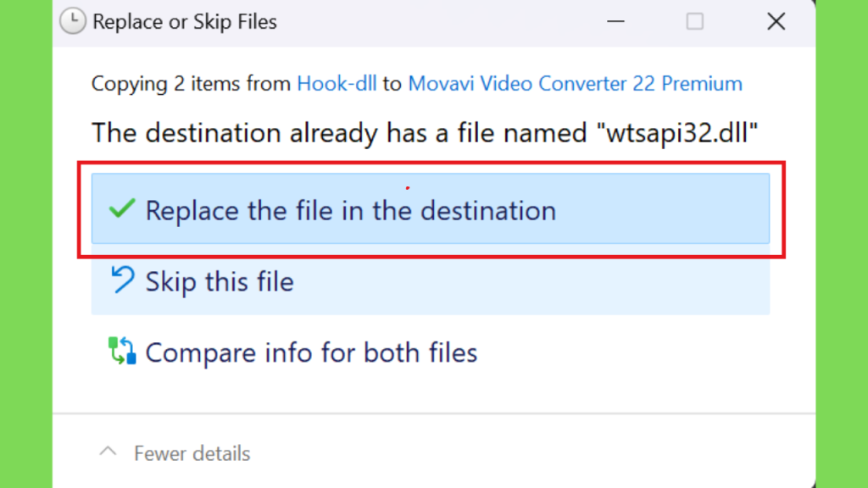This screenshot has height=488, width=868.
Task: Select Skip this file option
Action: click(430, 280)
